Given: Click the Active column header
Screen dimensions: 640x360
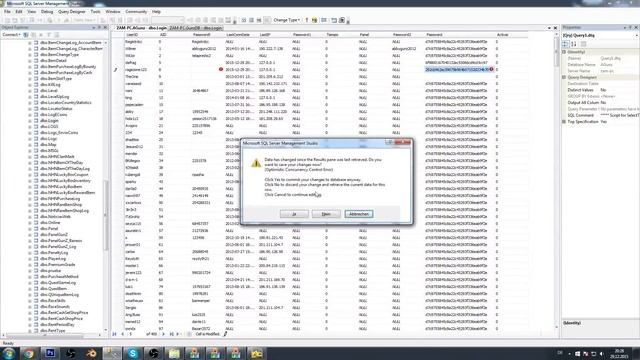Looking at the screenshot, I should tap(502, 35).
